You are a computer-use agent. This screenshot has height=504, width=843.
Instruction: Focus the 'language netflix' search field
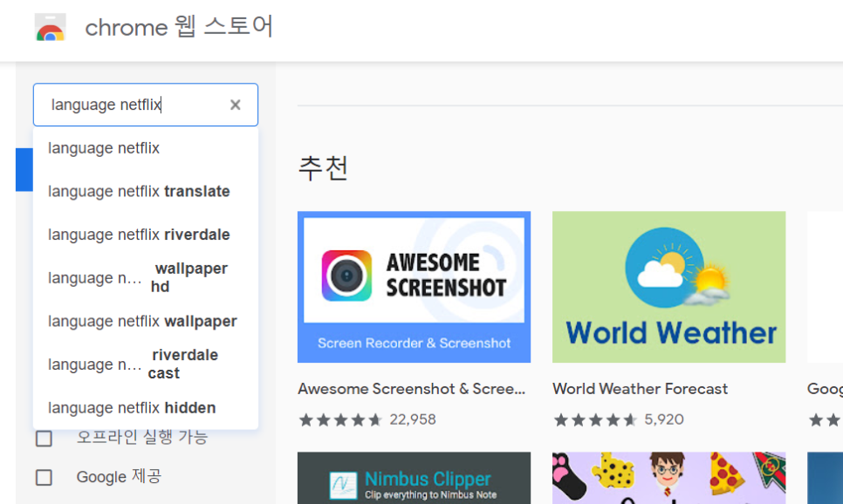pyautogui.click(x=145, y=105)
